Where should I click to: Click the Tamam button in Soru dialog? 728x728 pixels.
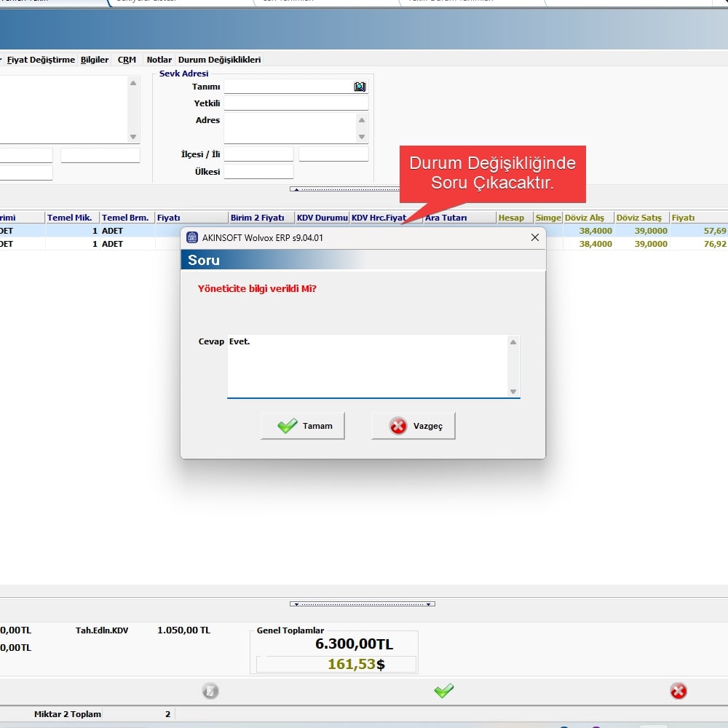click(x=303, y=426)
